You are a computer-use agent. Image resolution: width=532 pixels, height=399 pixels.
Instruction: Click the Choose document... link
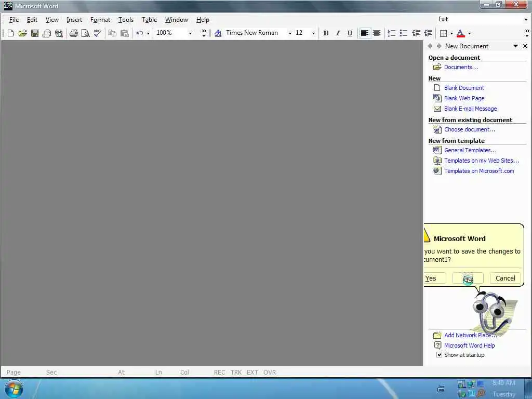click(470, 129)
